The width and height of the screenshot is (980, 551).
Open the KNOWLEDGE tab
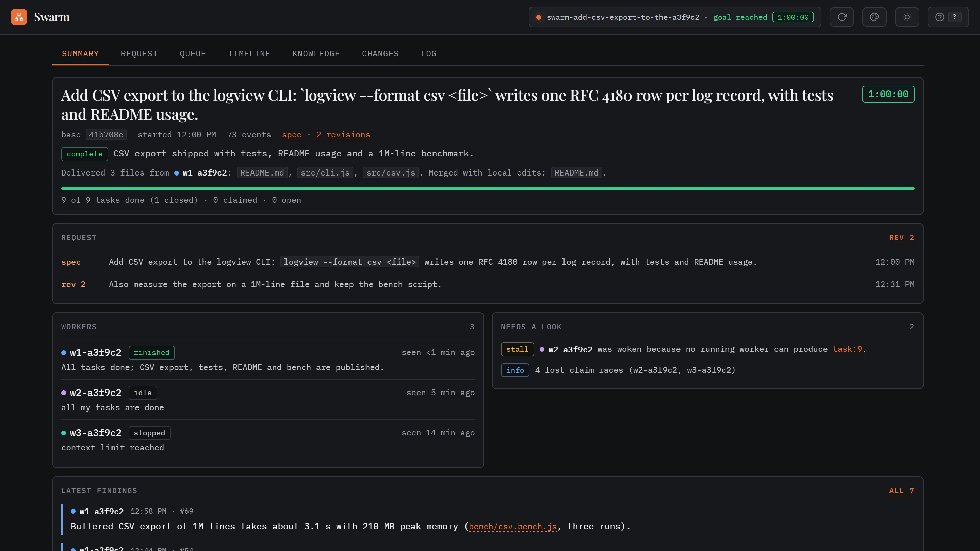(x=316, y=54)
